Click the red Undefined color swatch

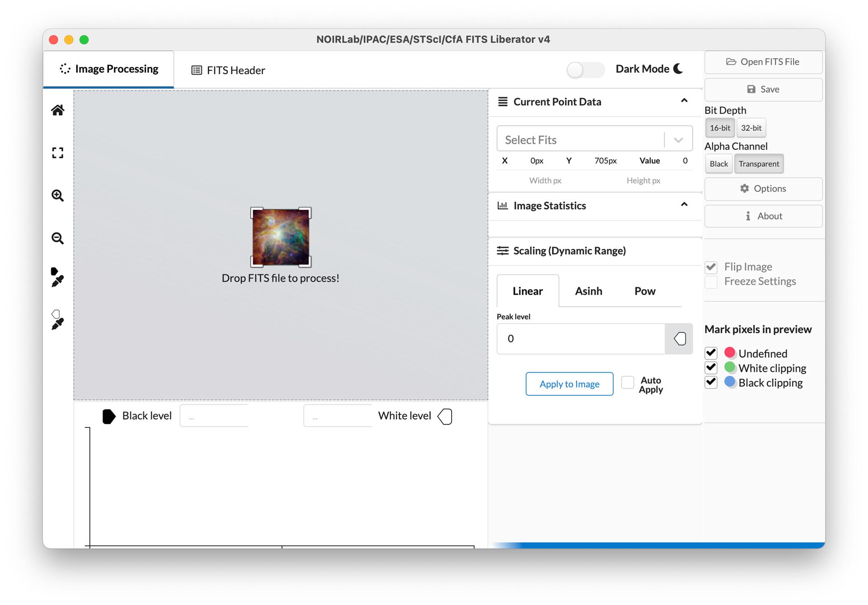[730, 352]
